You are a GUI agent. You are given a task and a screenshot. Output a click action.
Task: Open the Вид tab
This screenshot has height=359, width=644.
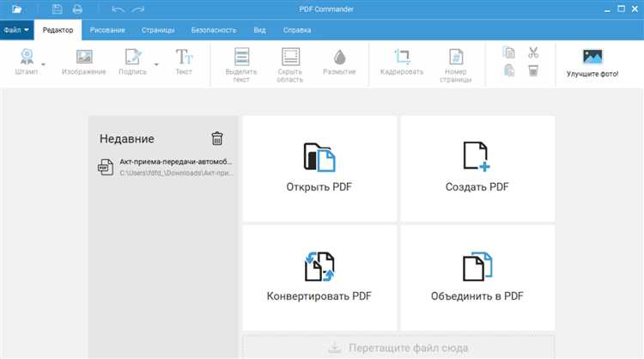pos(259,30)
